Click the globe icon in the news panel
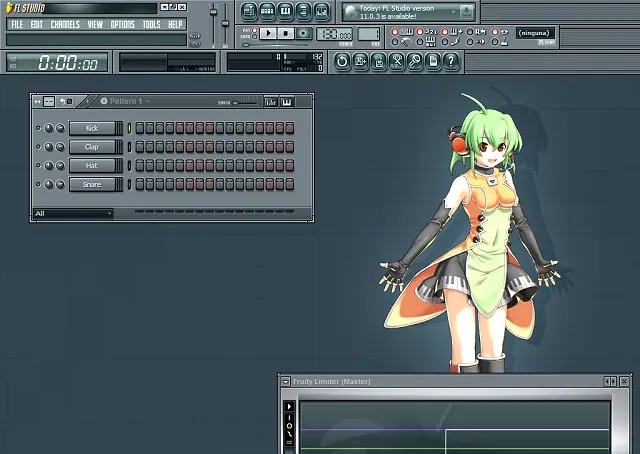640x454 pixels. point(351,12)
